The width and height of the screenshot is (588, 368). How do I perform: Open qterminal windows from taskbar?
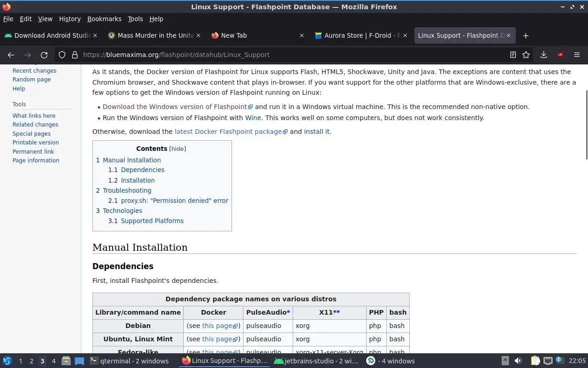[x=129, y=361]
